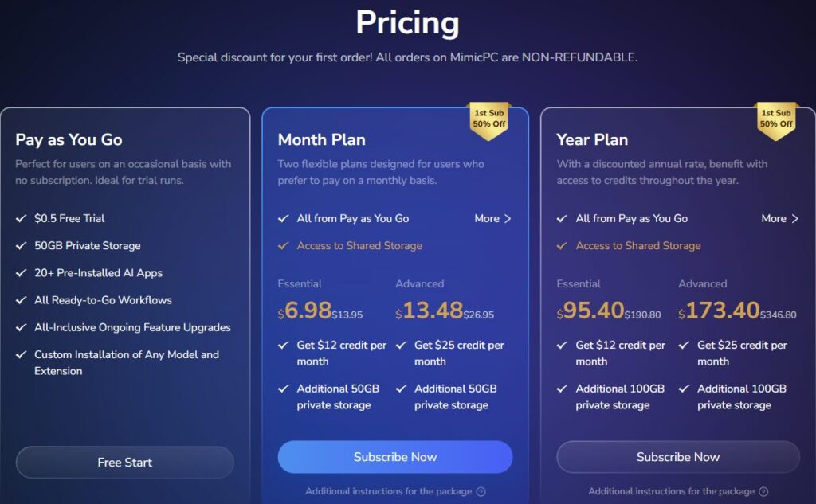This screenshot has height=504, width=816.
Task: Click Subscribe Now in Month Plan
Action: coord(395,457)
